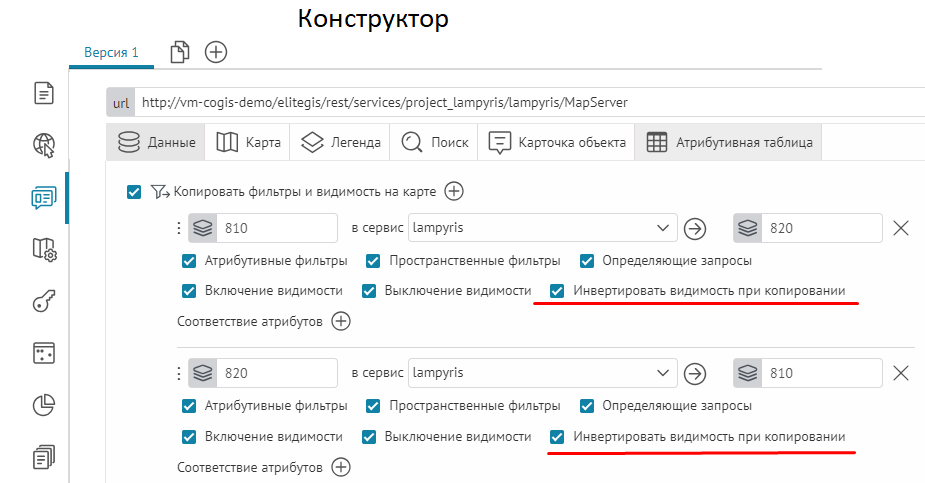Screen dimensions: 925x483
Task: Toggle Пространственные фильтры in the second rule
Action: coord(373,406)
